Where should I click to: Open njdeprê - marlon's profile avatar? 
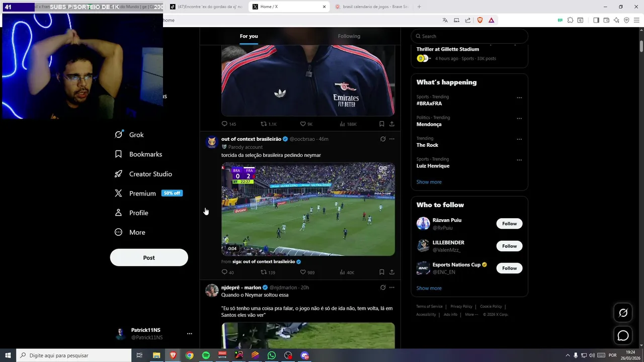(212, 291)
